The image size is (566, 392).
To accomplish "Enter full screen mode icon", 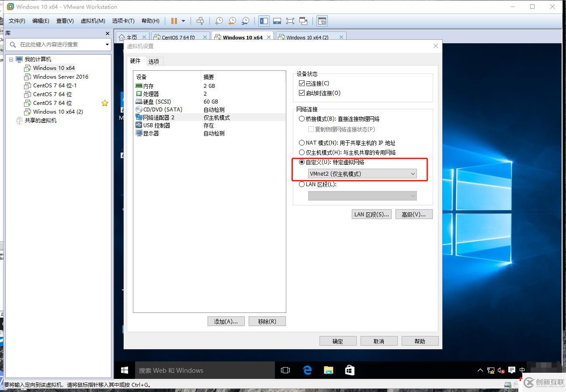I will pos(290,21).
